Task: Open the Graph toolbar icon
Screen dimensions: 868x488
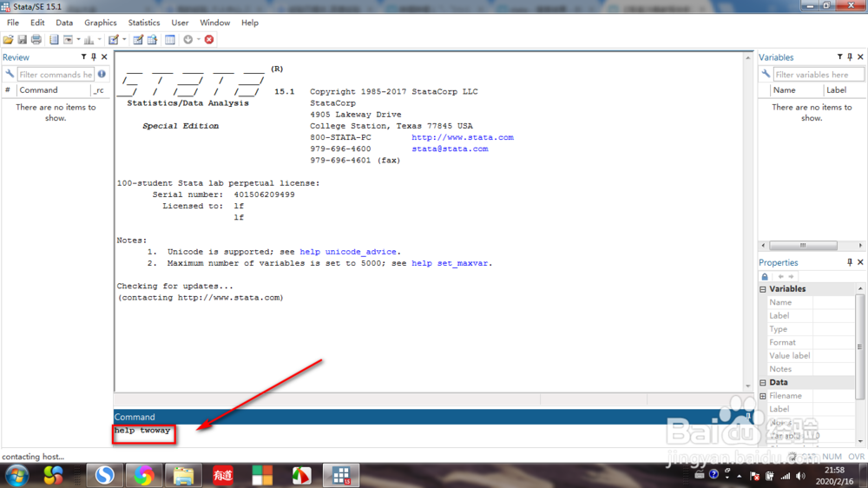Action: 89,39
